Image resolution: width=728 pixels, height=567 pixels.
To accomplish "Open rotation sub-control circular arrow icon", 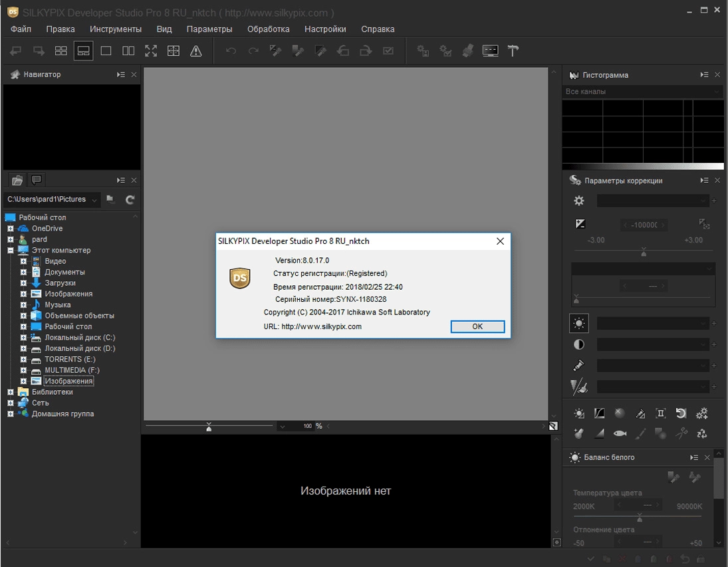I will coord(681,413).
